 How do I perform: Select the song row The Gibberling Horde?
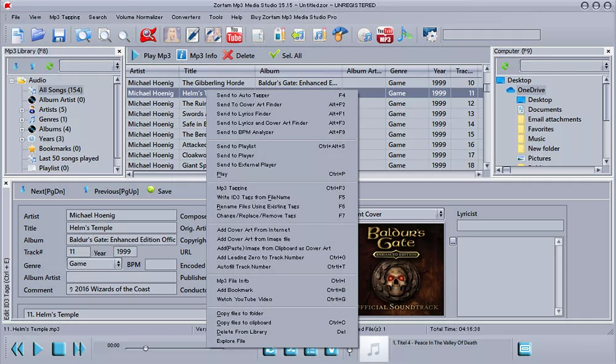304,83
